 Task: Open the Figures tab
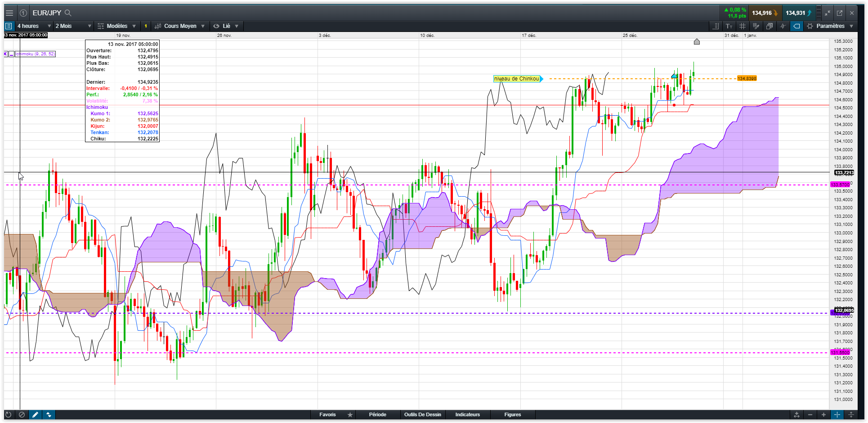[x=512, y=414]
